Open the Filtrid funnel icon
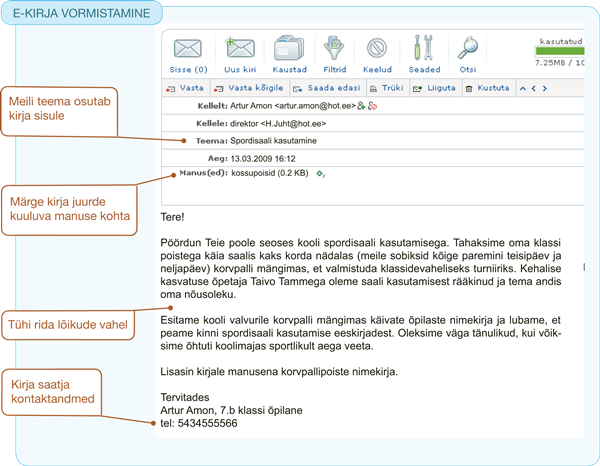The width and height of the screenshot is (600, 466). [x=334, y=48]
